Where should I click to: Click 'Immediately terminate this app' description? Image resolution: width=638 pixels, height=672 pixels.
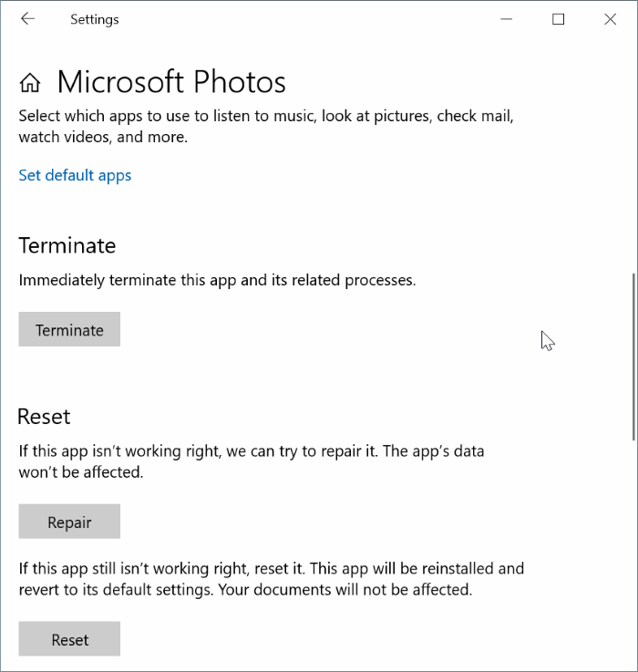tap(217, 280)
